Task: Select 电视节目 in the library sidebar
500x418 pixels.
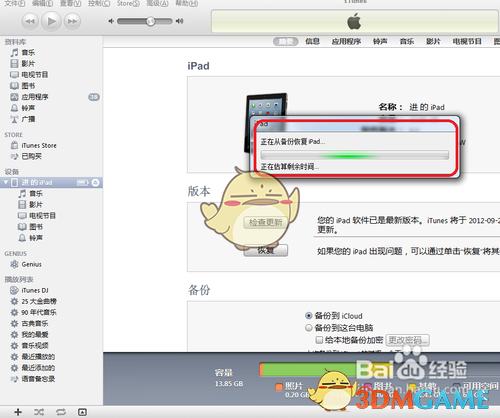Action: tap(35, 75)
